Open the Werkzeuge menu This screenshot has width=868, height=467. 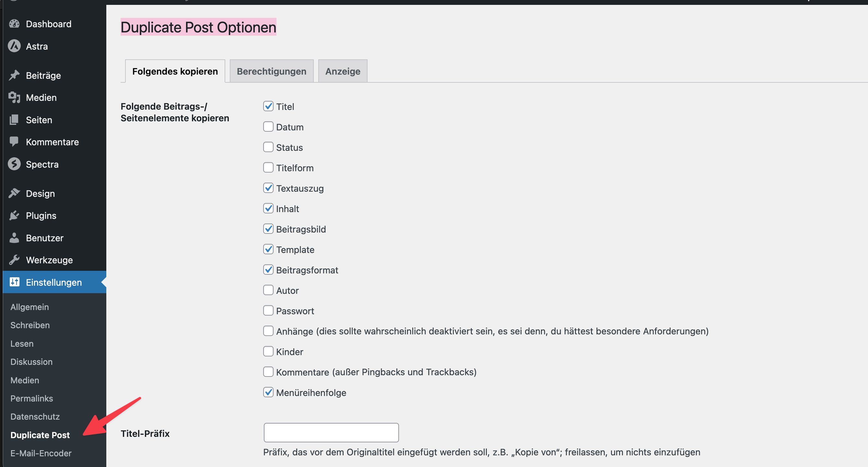[x=49, y=260]
